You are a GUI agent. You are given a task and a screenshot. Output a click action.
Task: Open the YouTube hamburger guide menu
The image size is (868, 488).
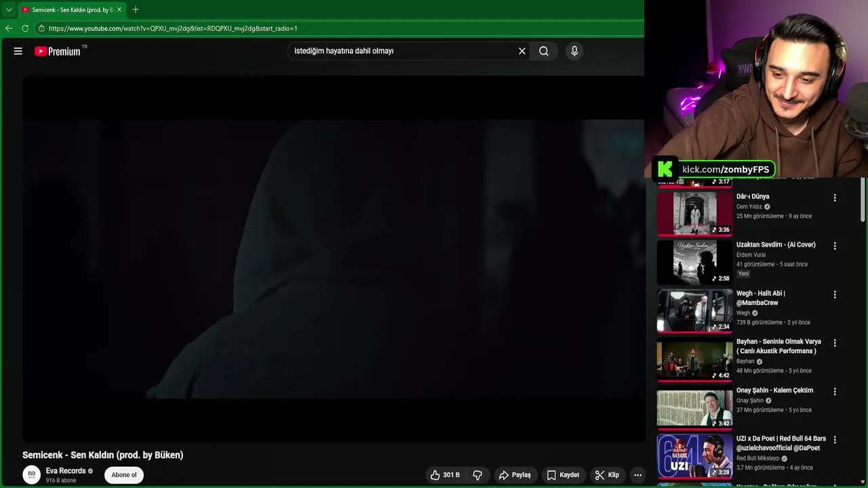point(18,51)
